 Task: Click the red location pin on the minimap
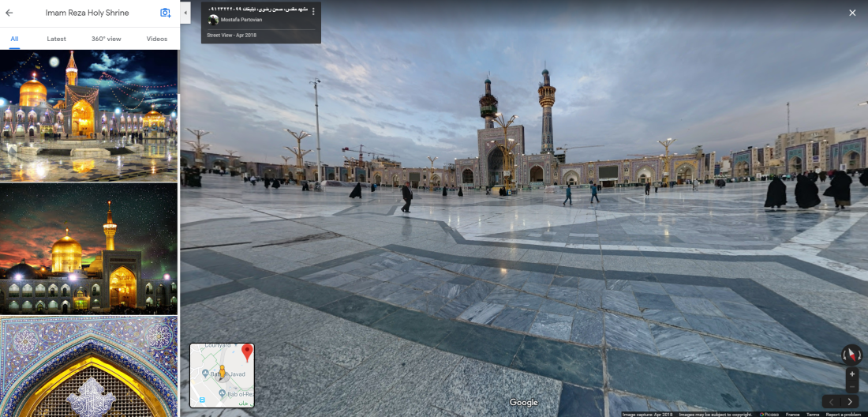[x=247, y=353]
